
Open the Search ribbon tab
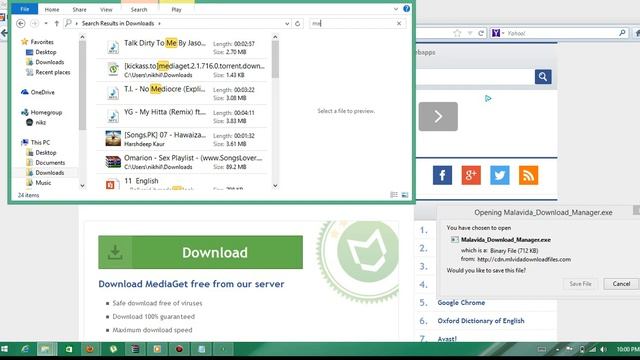click(x=139, y=9)
